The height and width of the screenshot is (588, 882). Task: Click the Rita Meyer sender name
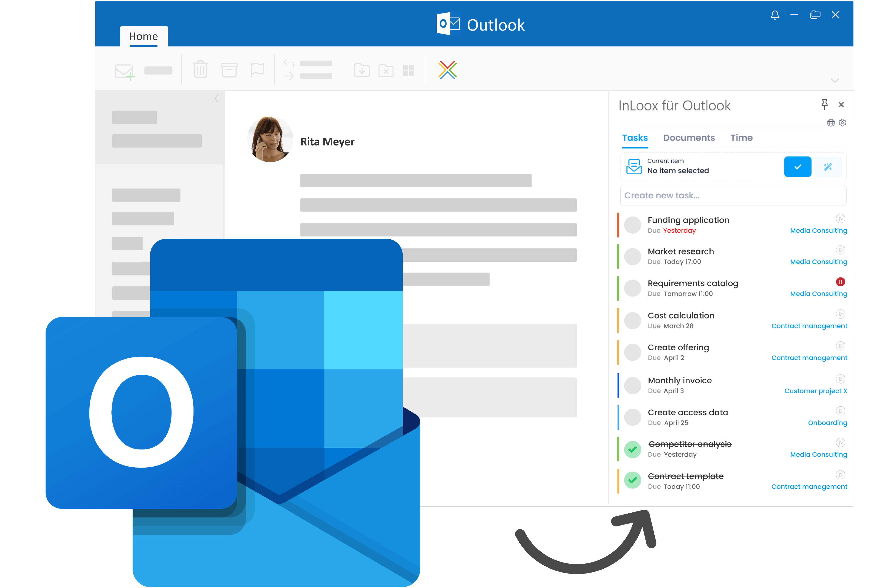pos(327,142)
